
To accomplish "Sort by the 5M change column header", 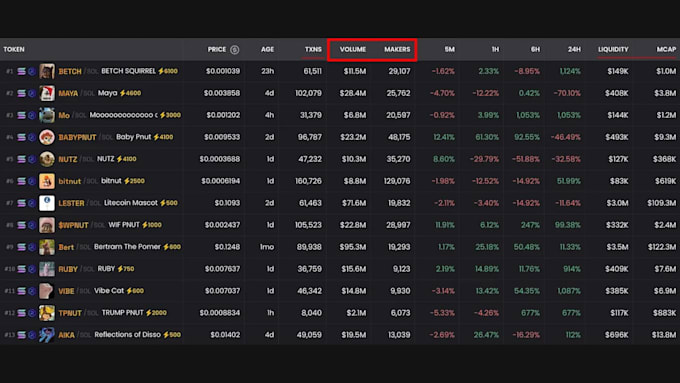I will click(x=449, y=49).
